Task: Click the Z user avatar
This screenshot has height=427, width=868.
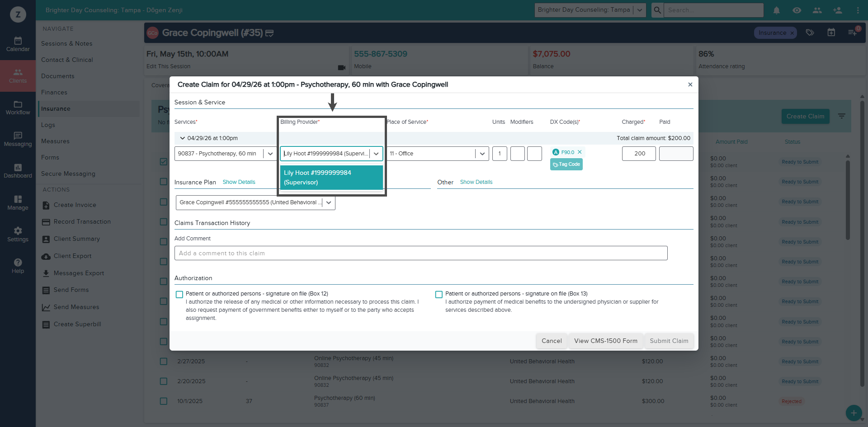Action: 18,14
